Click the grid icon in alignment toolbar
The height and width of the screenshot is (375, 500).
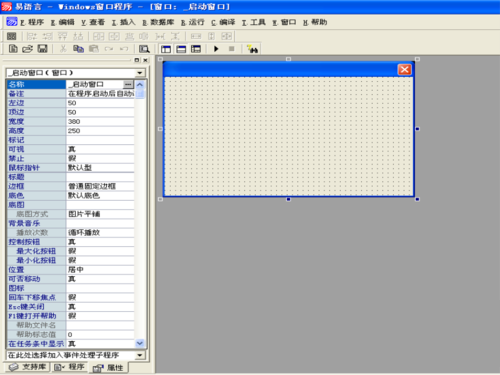pos(12,36)
